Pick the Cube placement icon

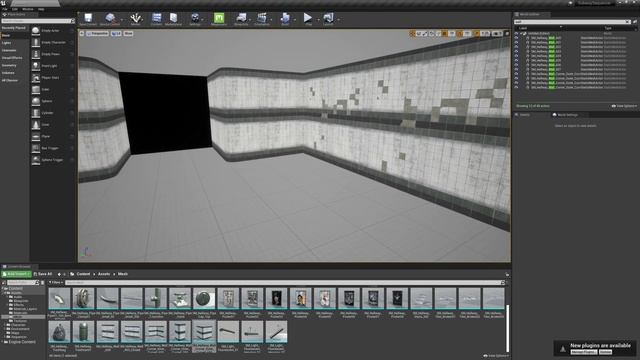point(36,89)
